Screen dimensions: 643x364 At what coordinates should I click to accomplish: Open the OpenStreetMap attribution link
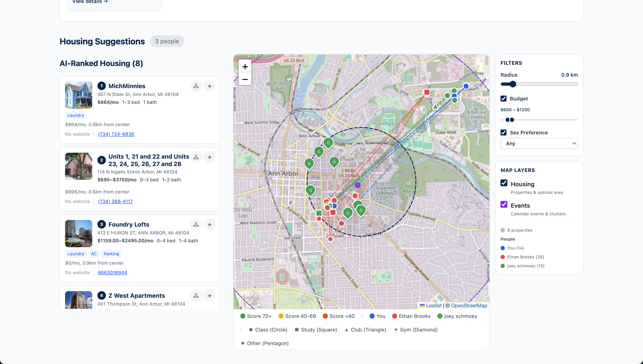click(469, 306)
